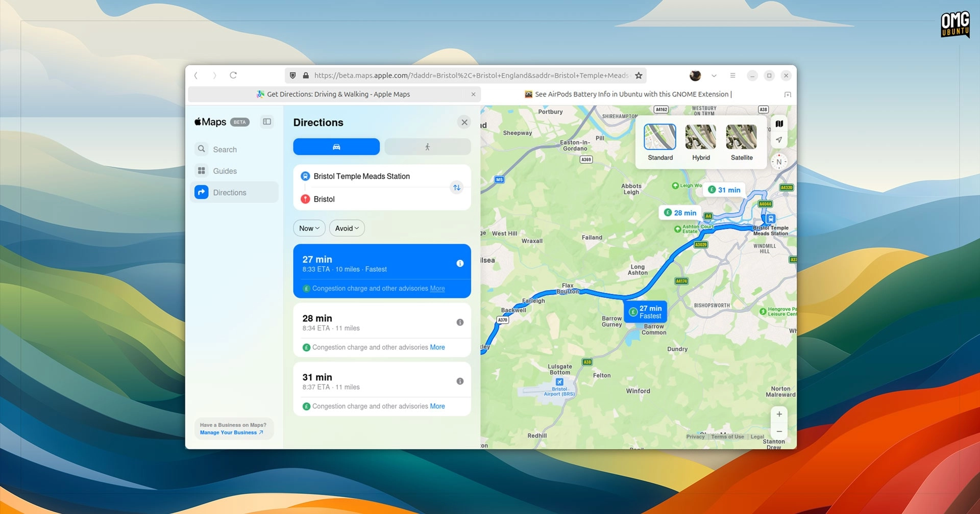Show info for the 31 min route
The width and height of the screenshot is (980, 514).
pos(460,381)
